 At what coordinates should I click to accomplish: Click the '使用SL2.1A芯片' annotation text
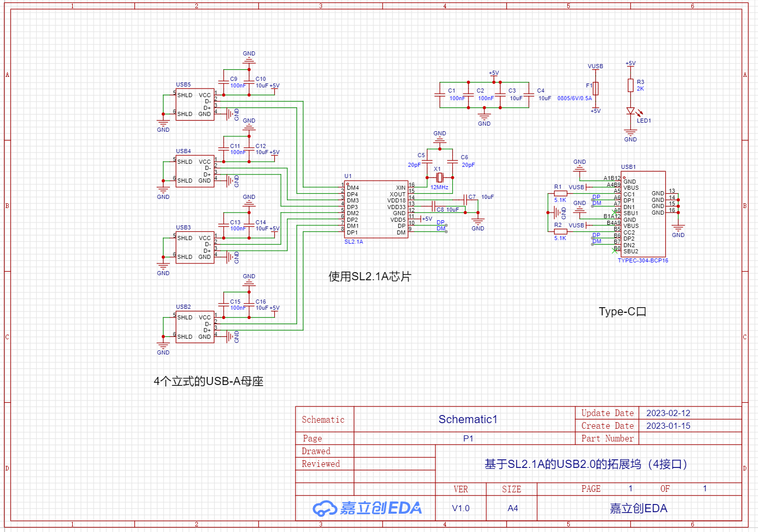tap(370, 277)
